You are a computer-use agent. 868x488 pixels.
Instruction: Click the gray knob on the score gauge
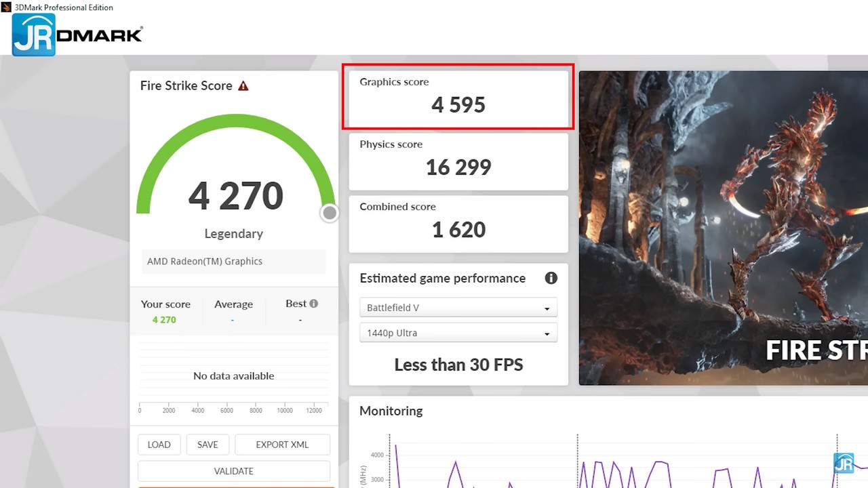[330, 213]
